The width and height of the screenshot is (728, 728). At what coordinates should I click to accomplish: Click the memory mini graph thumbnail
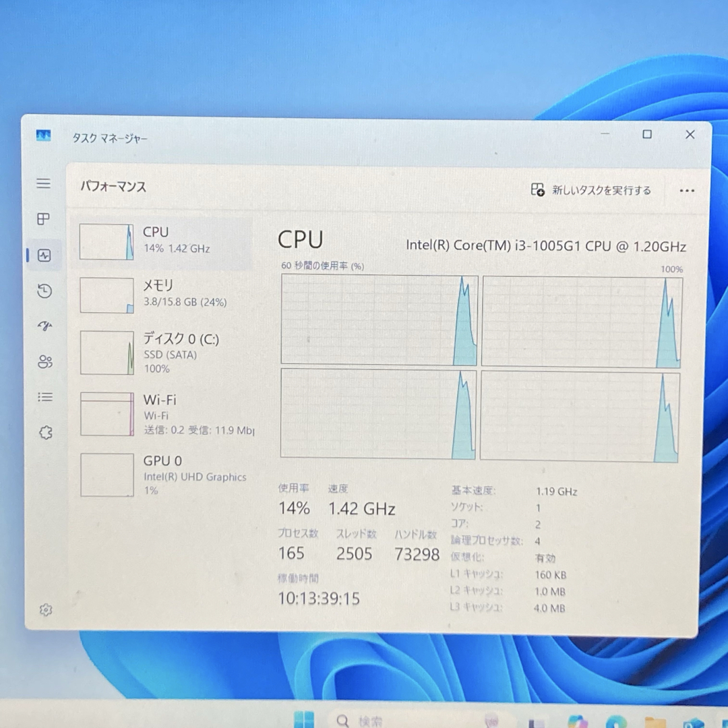[x=107, y=295]
